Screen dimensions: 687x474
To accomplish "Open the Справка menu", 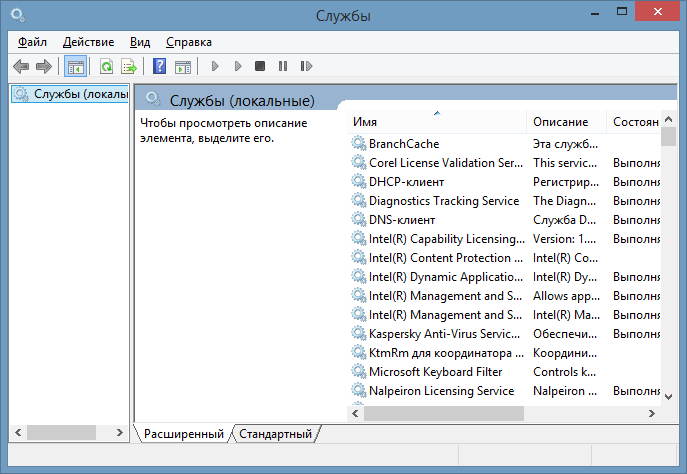I will click(x=189, y=42).
